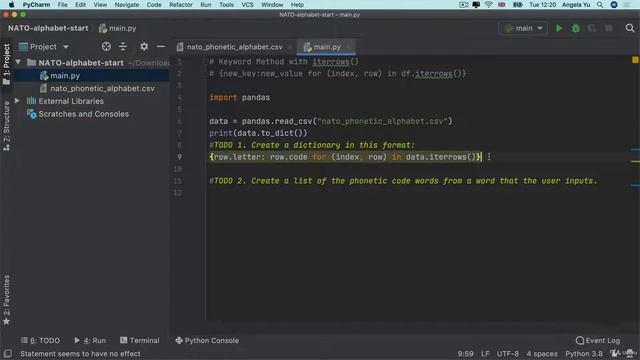This screenshot has width=640, height=360.
Task: Click the yellow inspection warning indicator
Action: coord(635,60)
